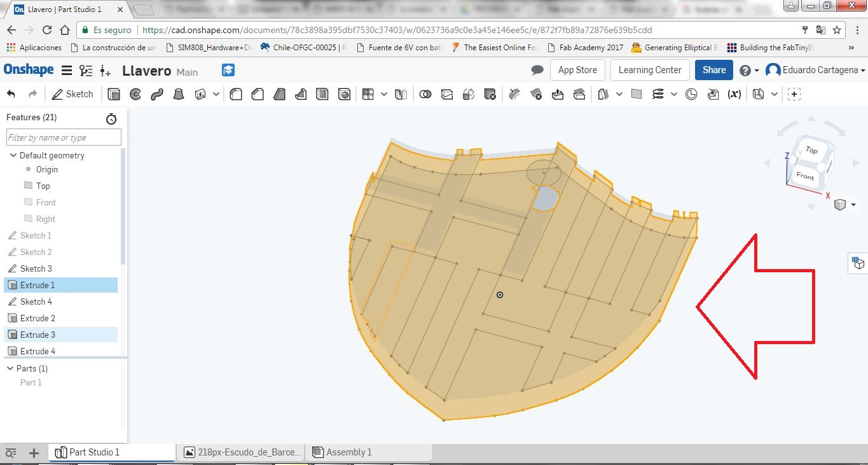
Task: Select the Sketch tool
Action: click(72, 94)
